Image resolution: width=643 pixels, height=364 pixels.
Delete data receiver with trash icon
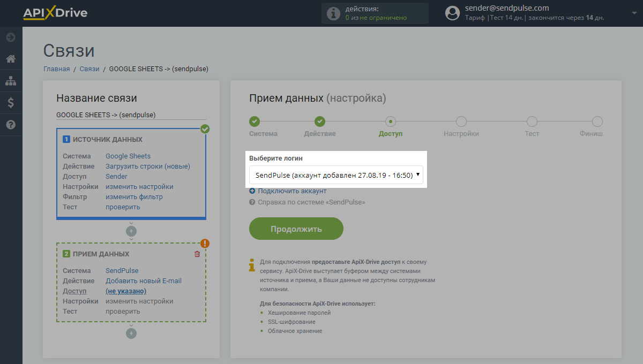(197, 254)
